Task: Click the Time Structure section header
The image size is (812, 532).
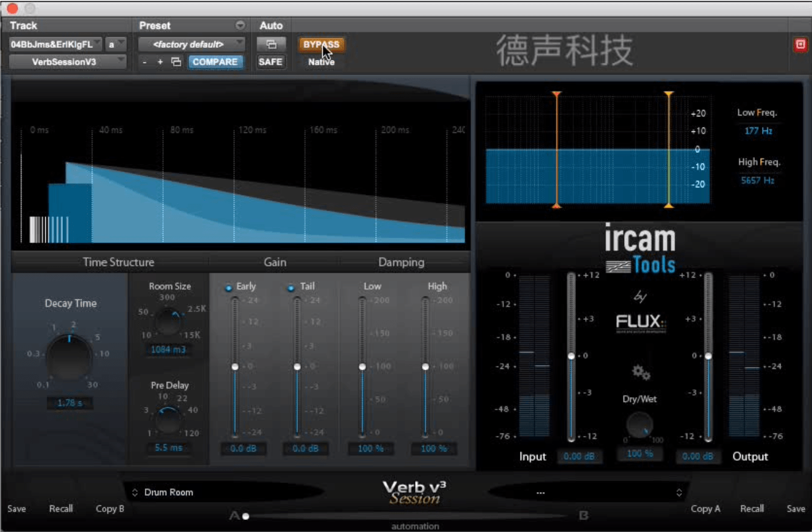Action: (118, 262)
